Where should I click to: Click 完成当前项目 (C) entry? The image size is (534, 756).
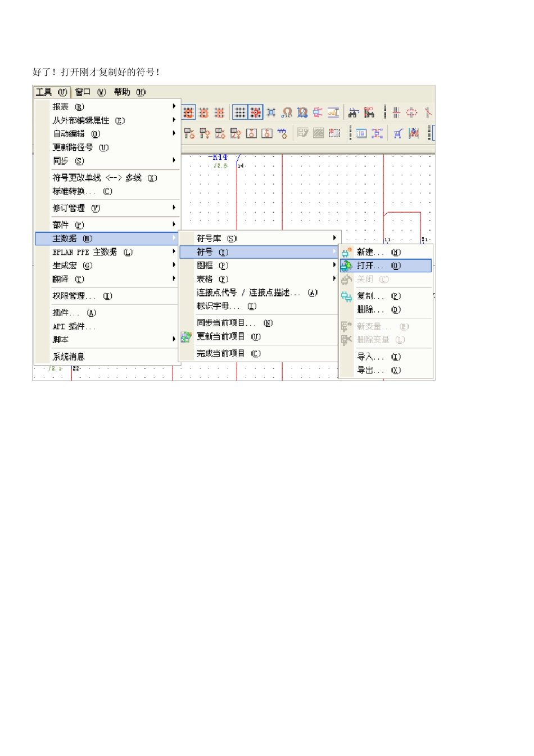click(x=259, y=353)
